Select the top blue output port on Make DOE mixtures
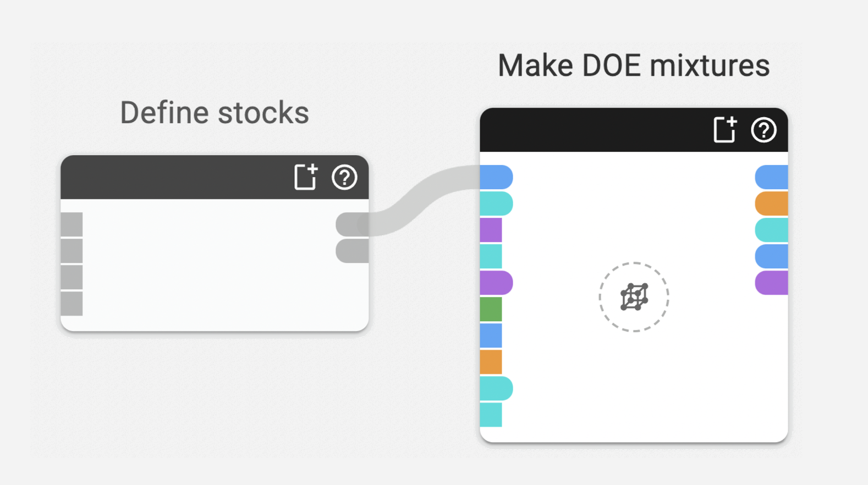Screen dimensions: 868x485 771,177
